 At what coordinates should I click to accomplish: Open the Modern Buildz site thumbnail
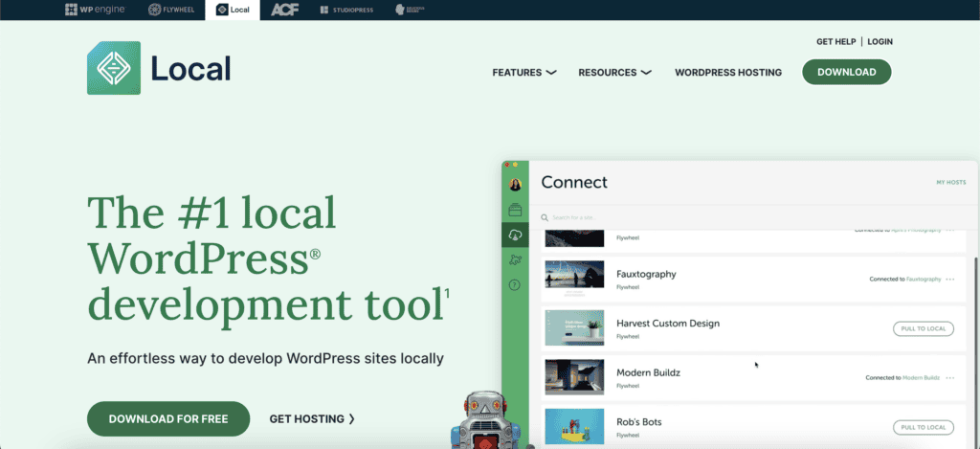(x=574, y=377)
